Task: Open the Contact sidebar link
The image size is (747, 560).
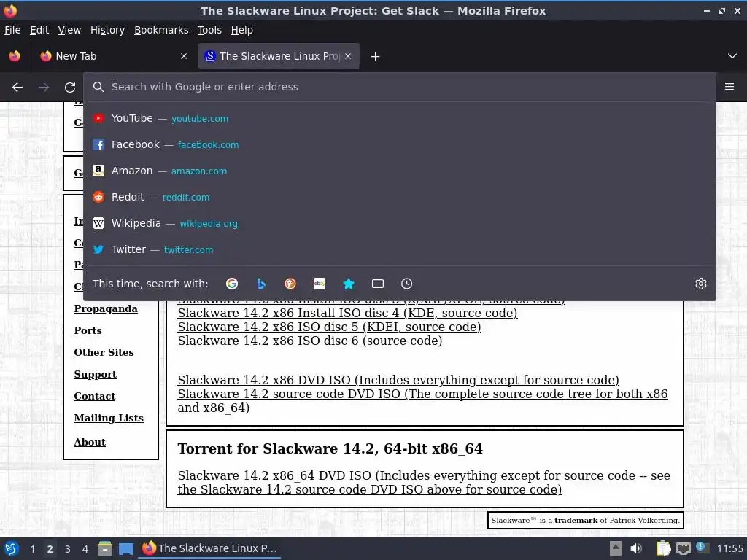Action: 95,396
